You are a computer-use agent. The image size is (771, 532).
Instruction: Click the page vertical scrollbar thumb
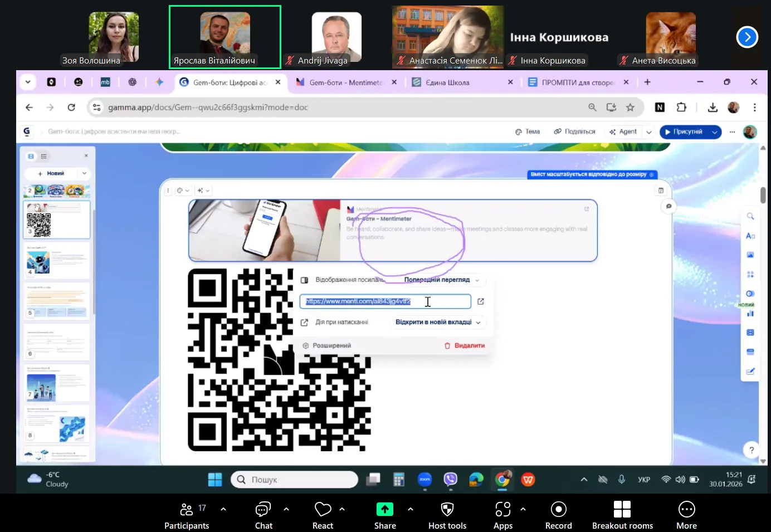[x=763, y=196]
